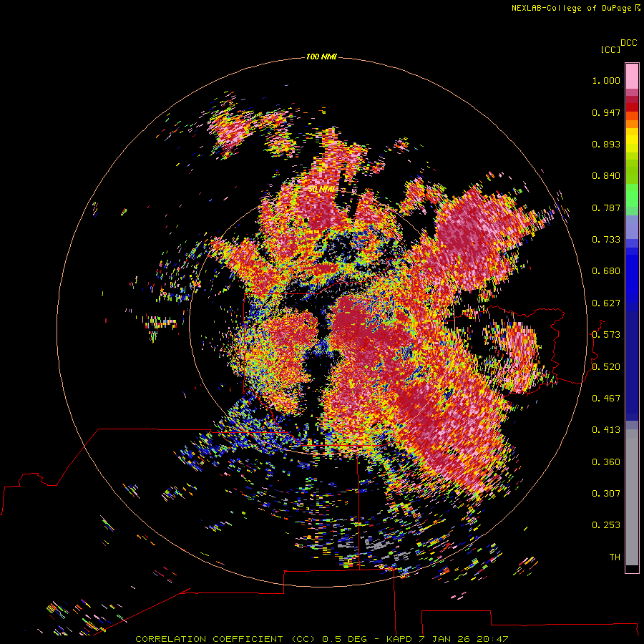The width and height of the screenshot is (644, 644).
Task: Select the 0.467 color scale value
Action: [606, 399]
